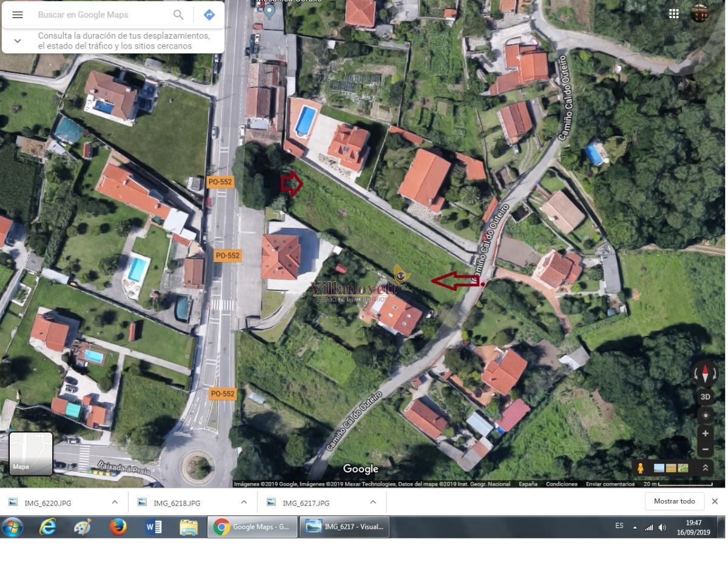Open options for IMG_6220.JPG download
Image resolution: width=728 pixels, height=582 pixels.
[x=115, y=502]
